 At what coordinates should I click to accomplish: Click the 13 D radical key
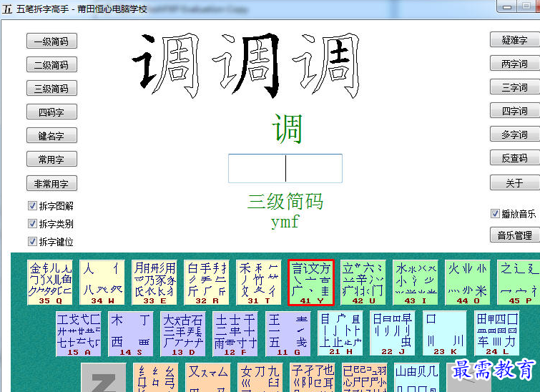[183, 334]
